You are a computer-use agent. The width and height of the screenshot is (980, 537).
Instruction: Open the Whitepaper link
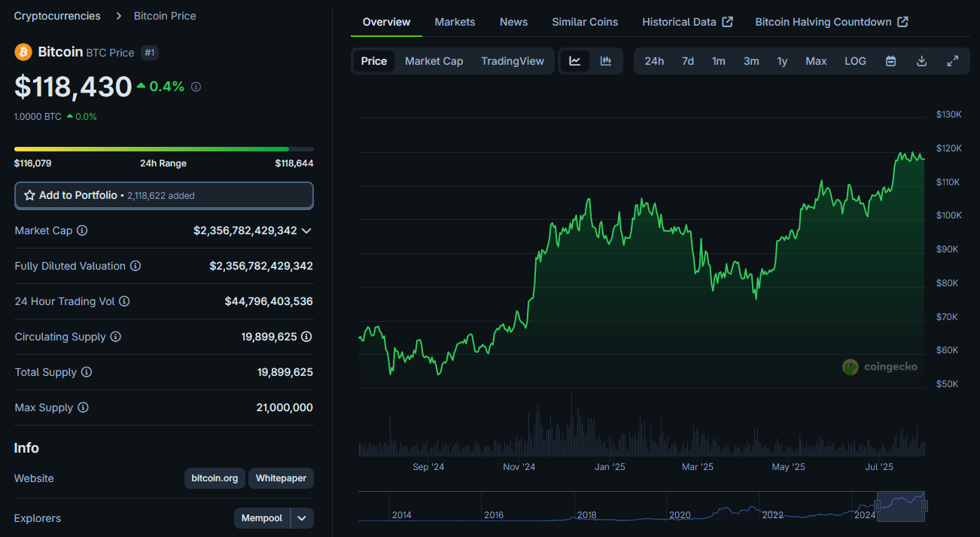pos(281,478)
